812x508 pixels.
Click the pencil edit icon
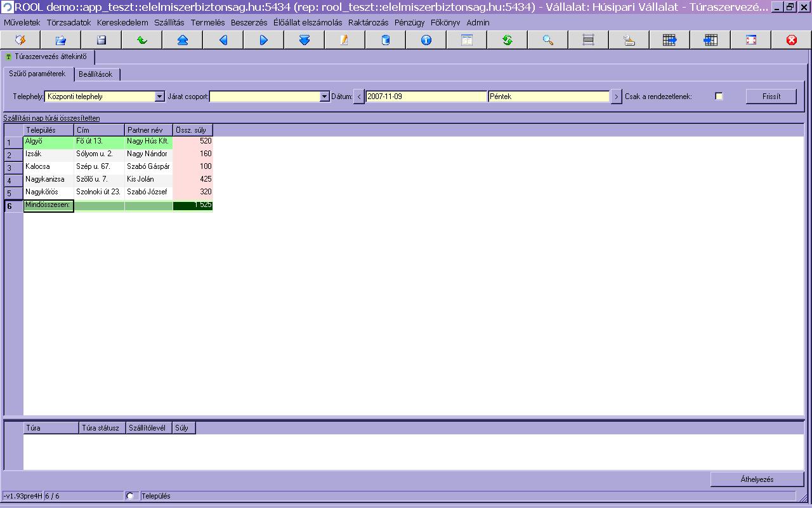344,40
